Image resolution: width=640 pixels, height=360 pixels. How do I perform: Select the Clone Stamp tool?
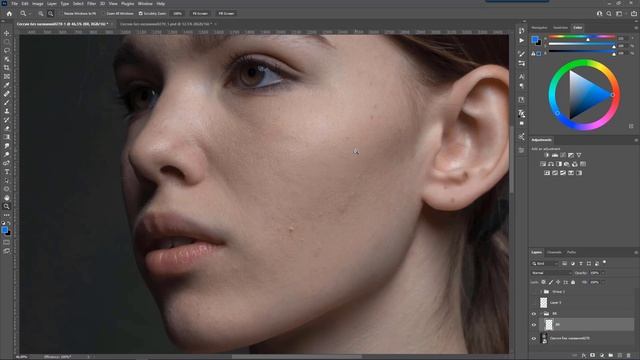pyautogui.click(x=7, y=111)
